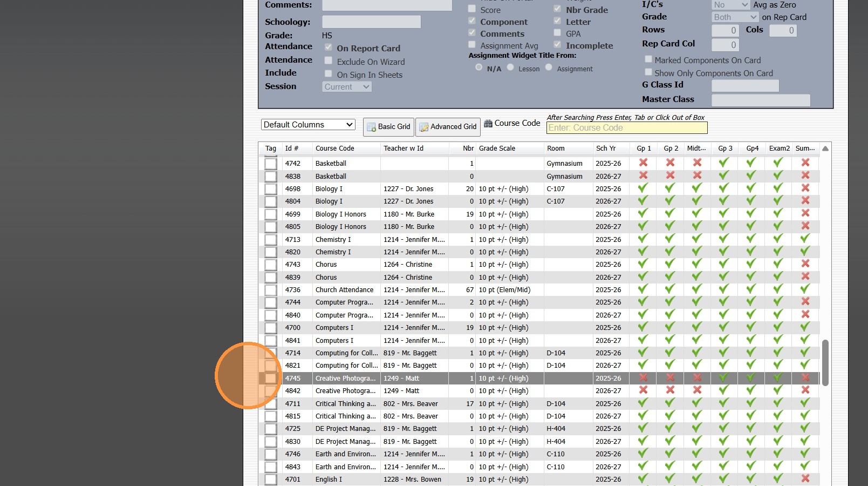Open the Default Columns dropdown
The image size is (868, 486).
(x=308, y=125)
